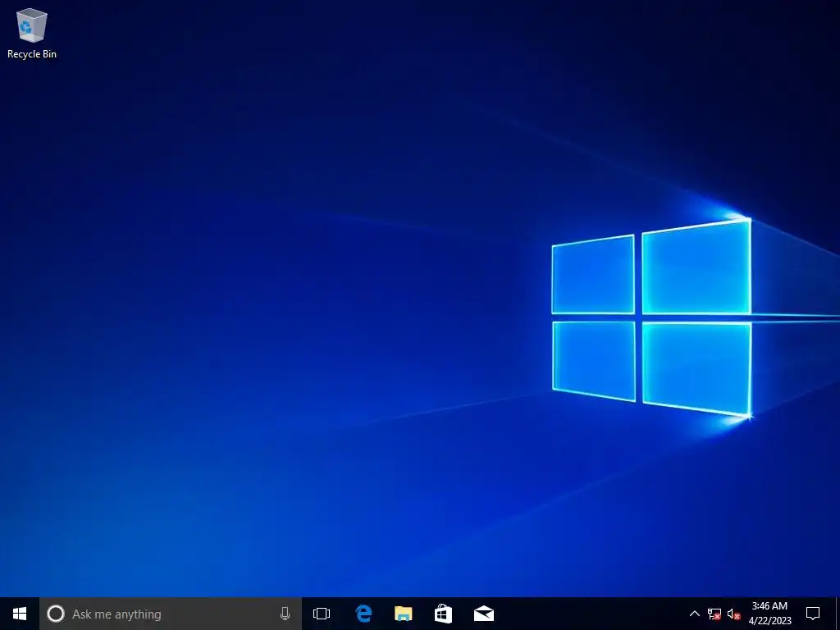Click the muted volume tray icon
The height and width of the screenshot is (630, 840).
coord(734,614)
